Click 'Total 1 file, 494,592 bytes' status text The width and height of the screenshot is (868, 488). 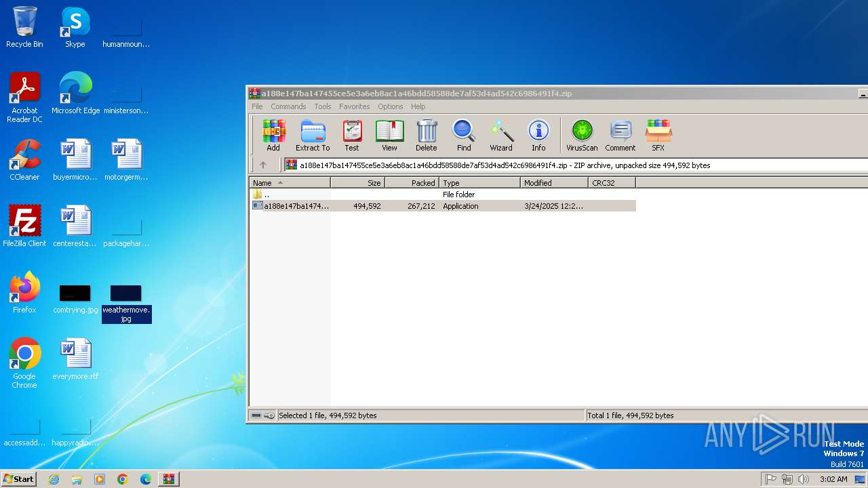pos(631,415)
